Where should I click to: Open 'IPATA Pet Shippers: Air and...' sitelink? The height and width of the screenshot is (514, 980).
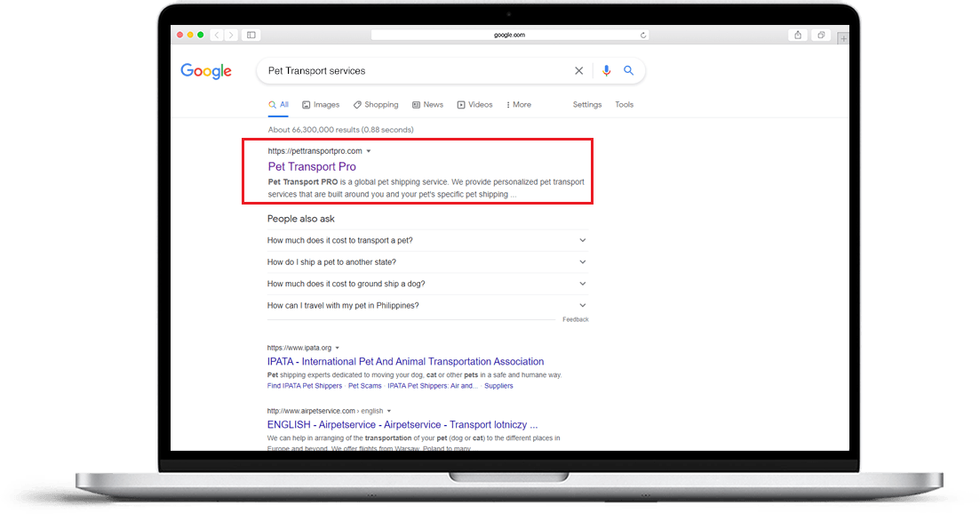coord(433,387)
